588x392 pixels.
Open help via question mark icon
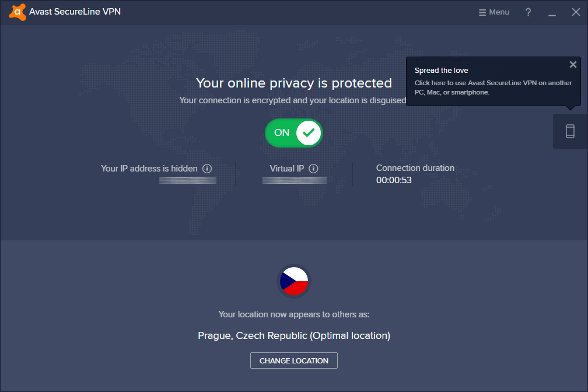coord(528,12)
